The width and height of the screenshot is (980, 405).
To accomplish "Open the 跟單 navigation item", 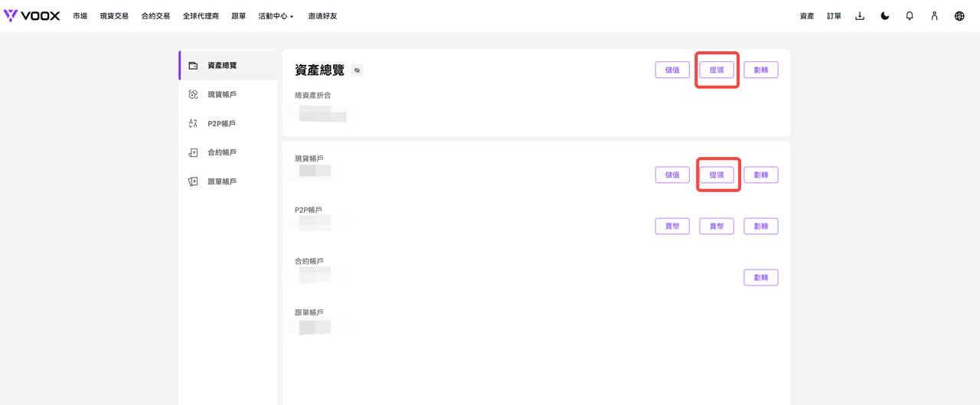I will point(239,16).
